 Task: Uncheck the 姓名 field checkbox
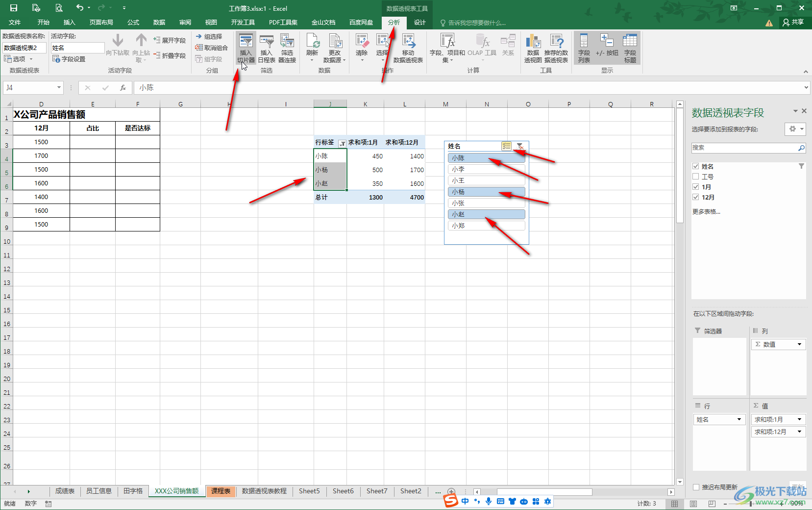click(x=696, y=166)
